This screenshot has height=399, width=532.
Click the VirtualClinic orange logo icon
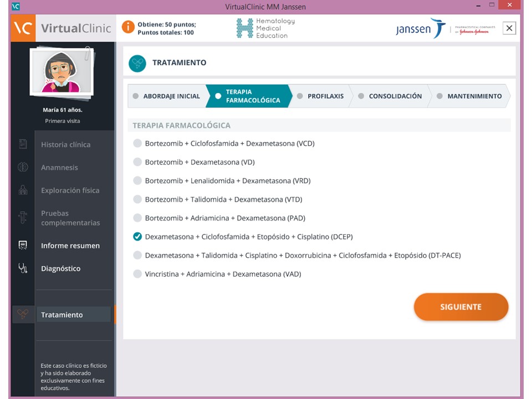[x=23, y=28]
